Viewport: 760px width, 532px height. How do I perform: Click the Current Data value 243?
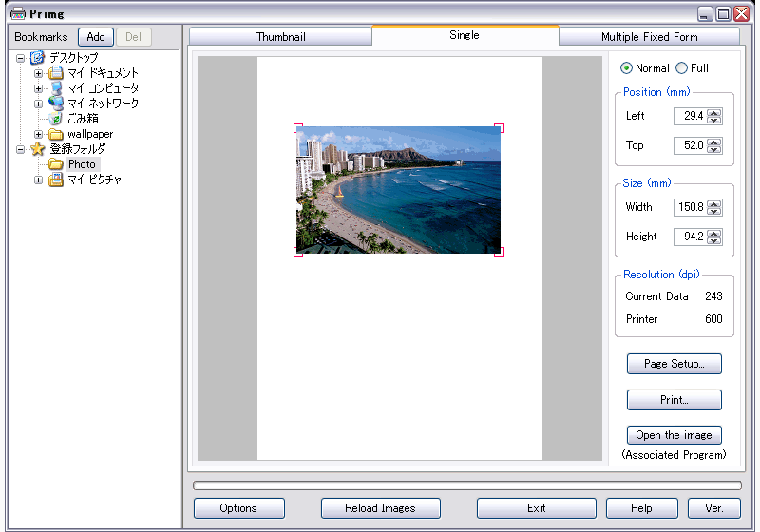[713, 296]
